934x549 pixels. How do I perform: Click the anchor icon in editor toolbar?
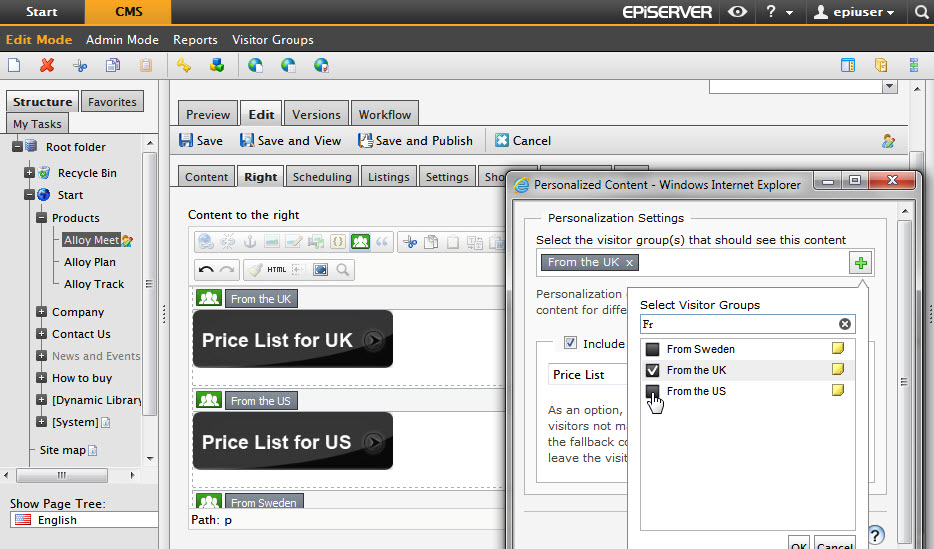pos(250,241)
